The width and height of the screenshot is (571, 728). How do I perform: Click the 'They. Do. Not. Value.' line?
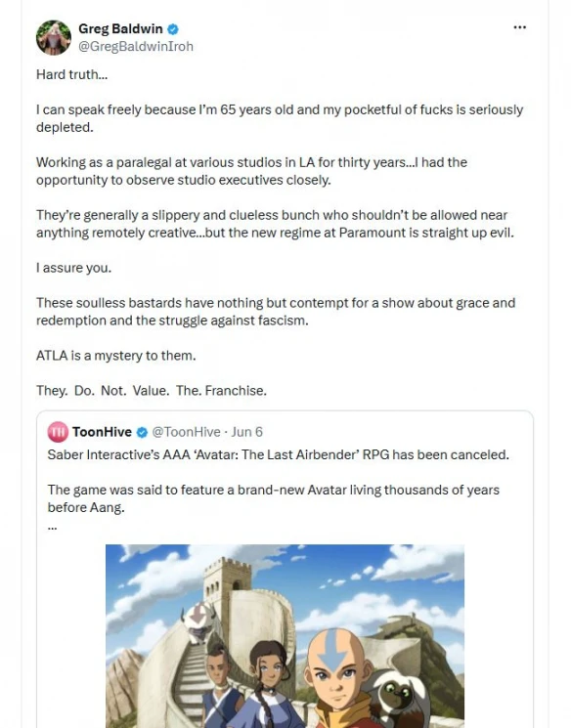pyautogui.click(x=152, y=391)
